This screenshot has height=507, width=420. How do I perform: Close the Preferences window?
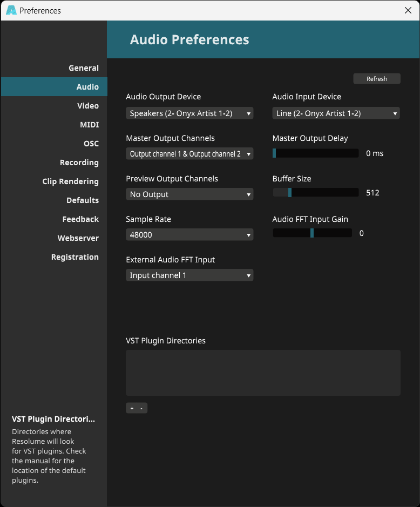click(408, 10)
